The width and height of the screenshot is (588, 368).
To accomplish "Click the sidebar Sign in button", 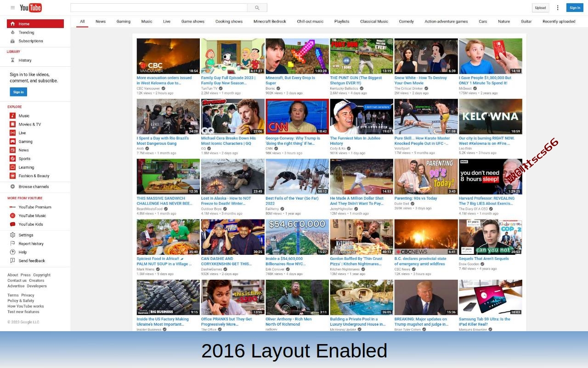I will coord(18,92).
